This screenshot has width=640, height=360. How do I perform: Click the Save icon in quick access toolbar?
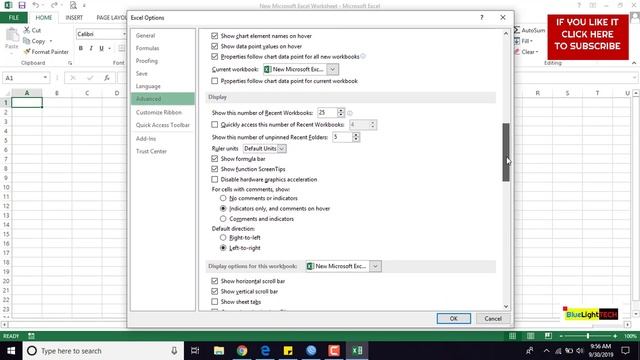click(22, 5)
